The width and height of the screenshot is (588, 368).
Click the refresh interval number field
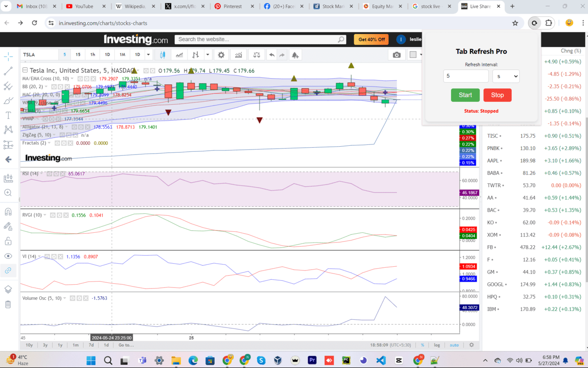tap(466, 76)
